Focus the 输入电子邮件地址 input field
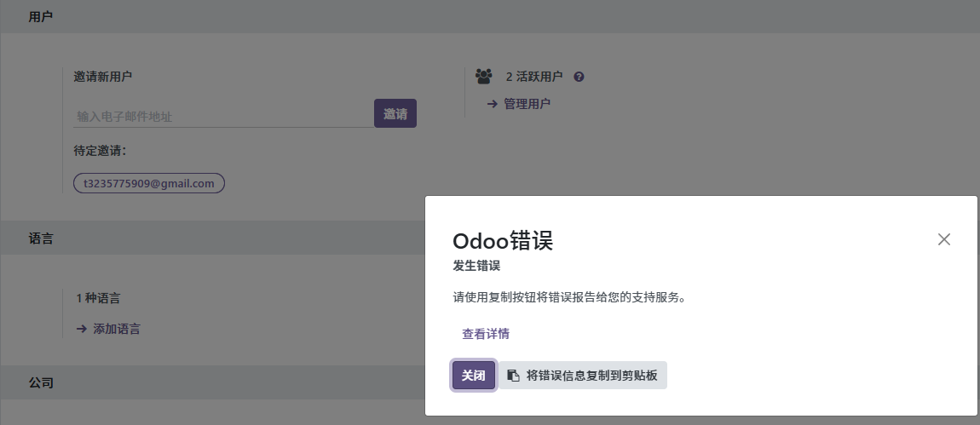The height and width of the screenshot is (425, 980). tap(222, 116)
